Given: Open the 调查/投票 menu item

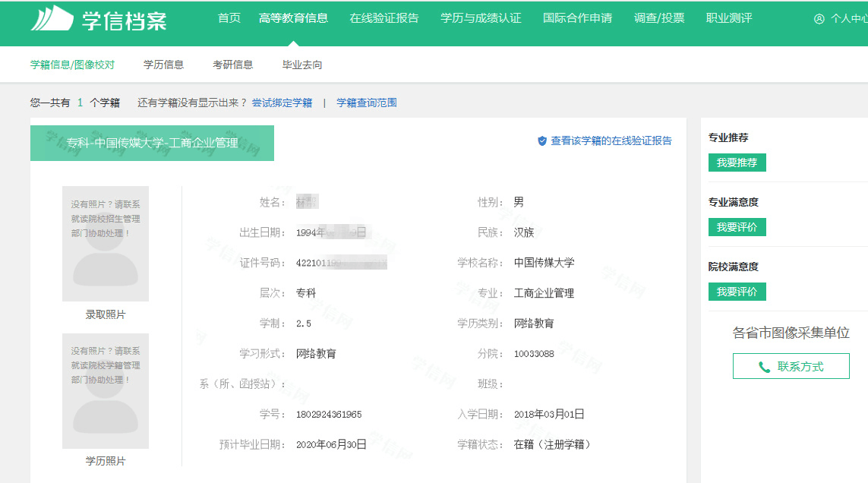Looking at the screenshot, I should [659, 18].
